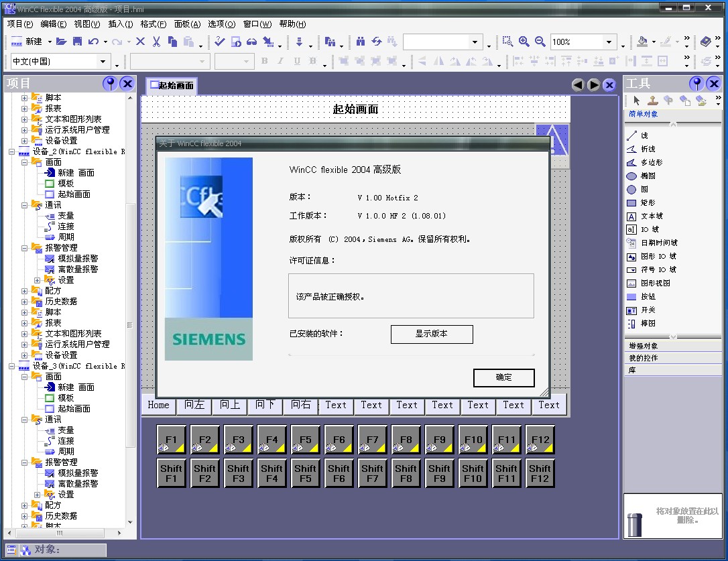This screenshot has height=561, width=728.
Task: Open the 插入(I) menu
Action: pyautogui.click(x=121, y=24)
